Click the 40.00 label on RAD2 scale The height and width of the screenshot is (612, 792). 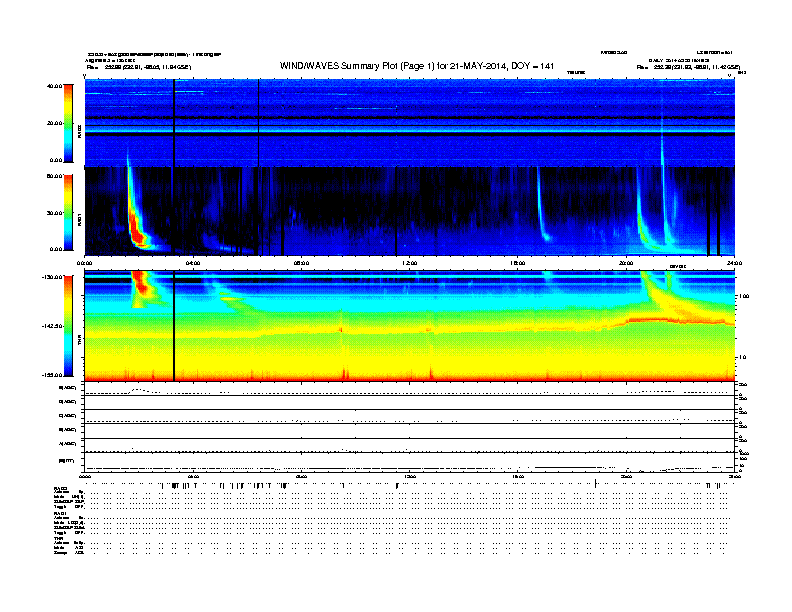click(54, 86)
